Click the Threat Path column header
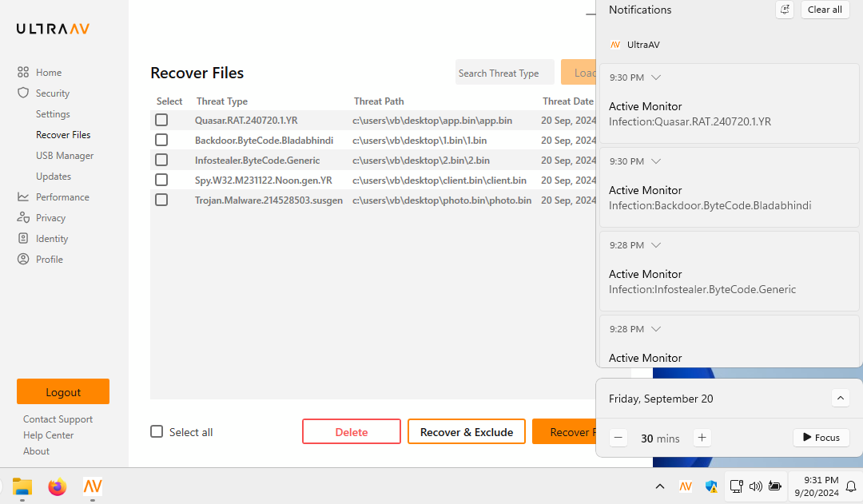Screen dimensions: 863x504 [379, 101]
